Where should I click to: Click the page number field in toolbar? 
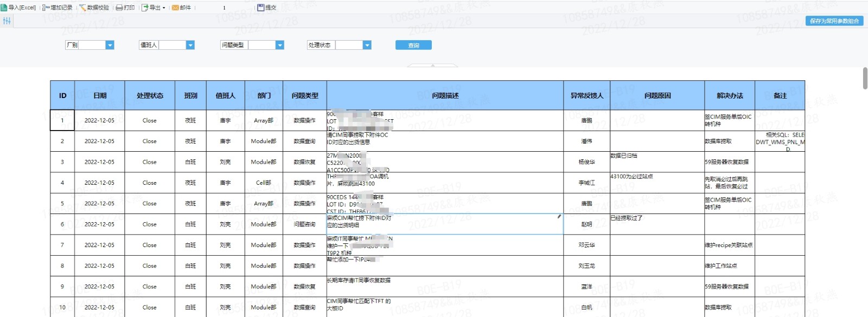click(x=224, y=8)
